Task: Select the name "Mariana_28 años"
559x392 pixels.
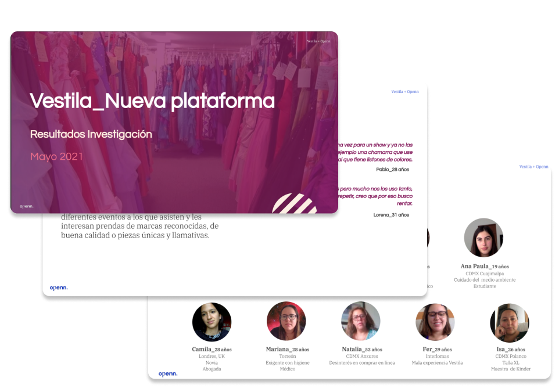Action: coord(287,349)
